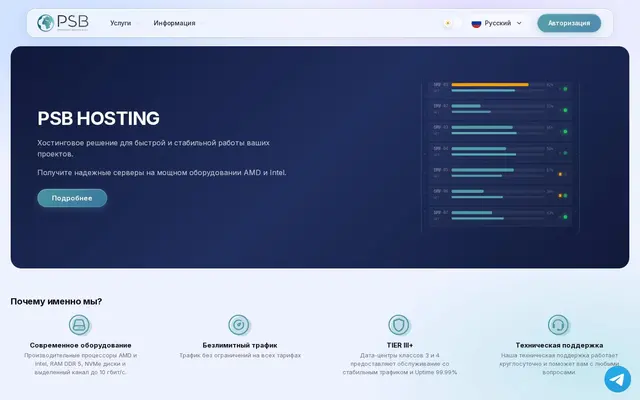The height and width of the screenshot is (400, 640).
Task: Open the Услуги menu
Action: point(120,23)
